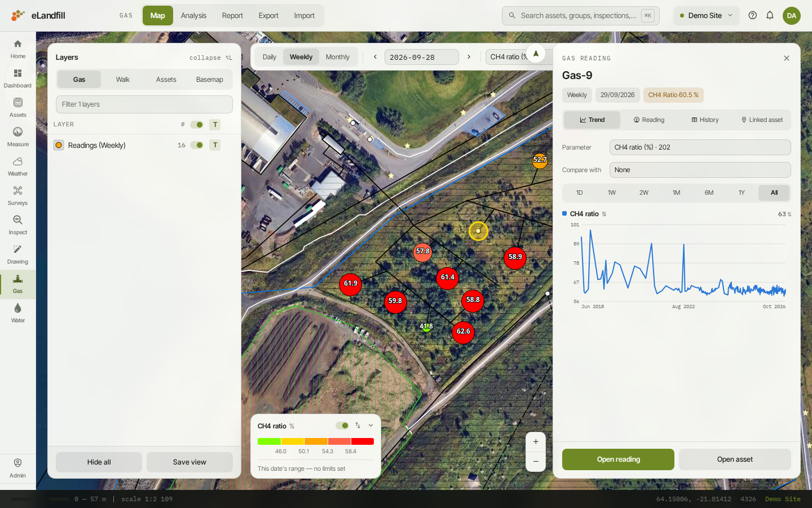
Task: Click the Open asset button
Action: coord(735,459)
